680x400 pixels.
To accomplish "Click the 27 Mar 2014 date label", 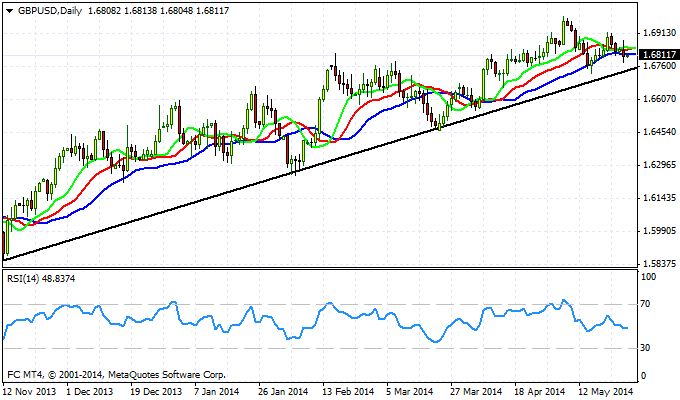I will click(x=476, y=392).
